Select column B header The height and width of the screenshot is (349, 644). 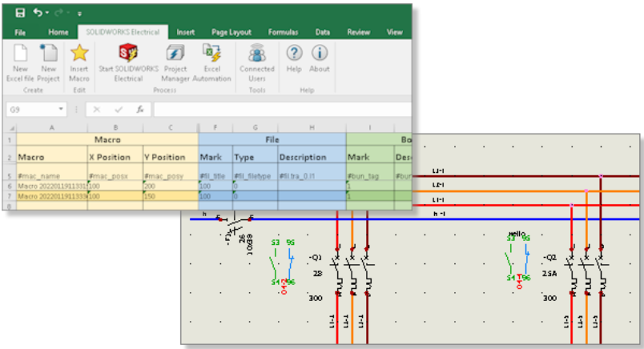point(115,128)
